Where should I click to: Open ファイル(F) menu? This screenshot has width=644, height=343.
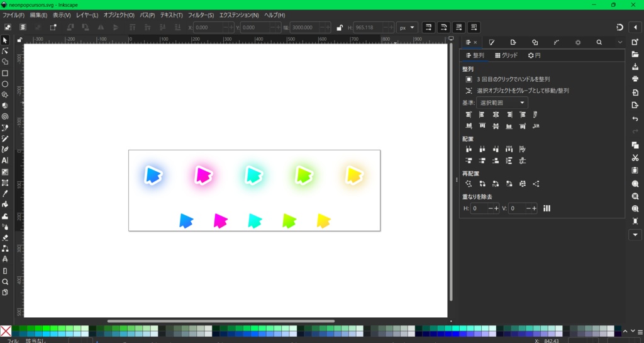tap(14, 15)
